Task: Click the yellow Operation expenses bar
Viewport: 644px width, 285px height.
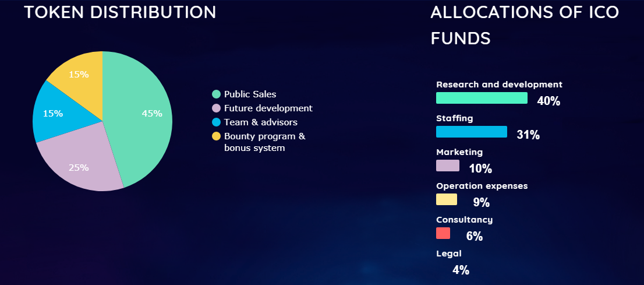Action: pyautogui.click(x=447, y=199)
